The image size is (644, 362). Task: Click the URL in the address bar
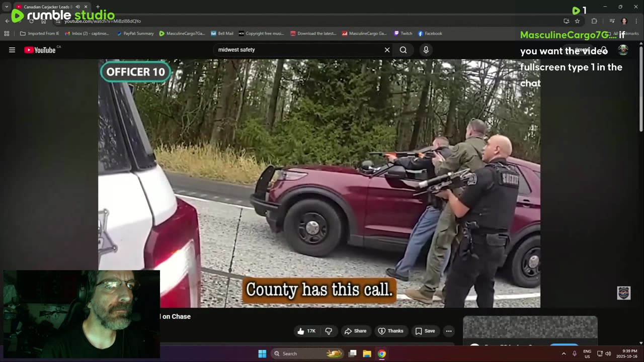pos(103,21)
